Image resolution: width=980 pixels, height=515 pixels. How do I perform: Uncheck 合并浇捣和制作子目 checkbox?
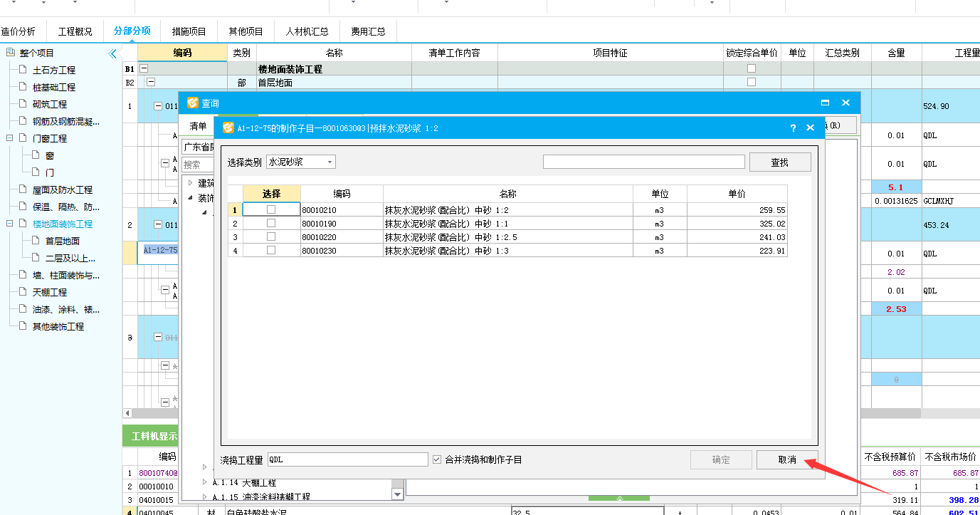pos(437,459)
